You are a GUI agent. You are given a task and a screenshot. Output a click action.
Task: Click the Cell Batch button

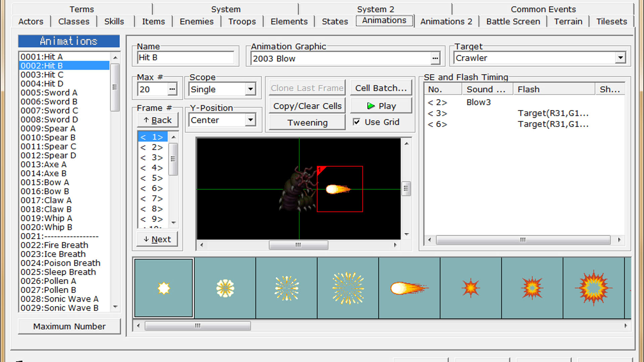(x=381, y=88)
